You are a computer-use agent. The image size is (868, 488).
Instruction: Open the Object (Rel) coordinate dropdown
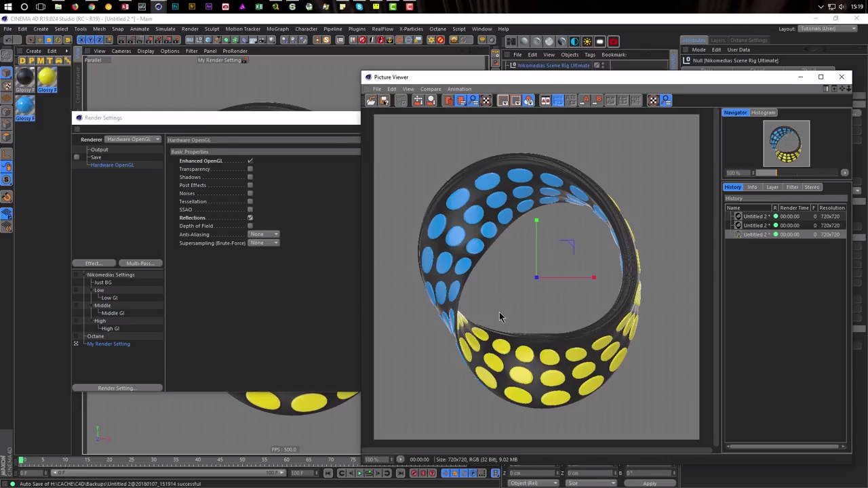pos(534,483)
